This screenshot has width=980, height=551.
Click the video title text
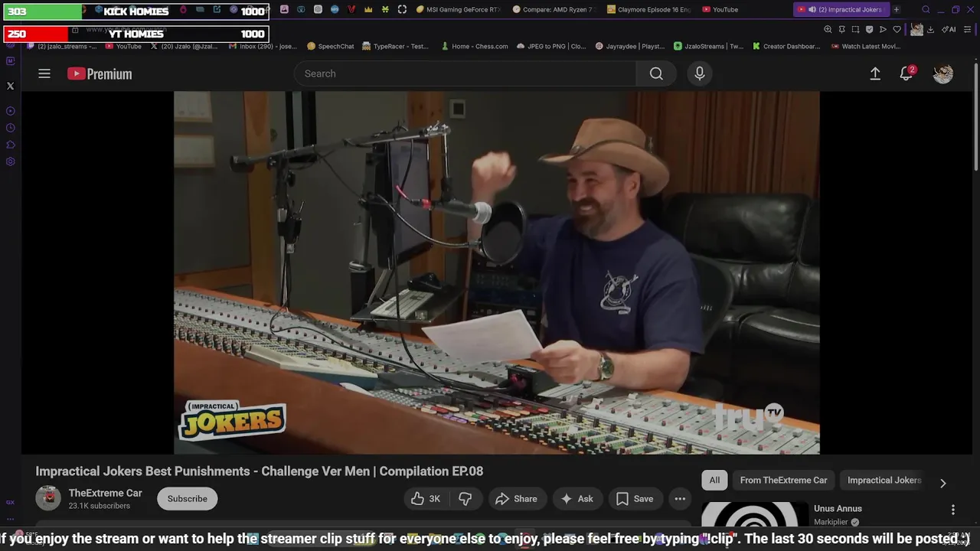point(259,471)
